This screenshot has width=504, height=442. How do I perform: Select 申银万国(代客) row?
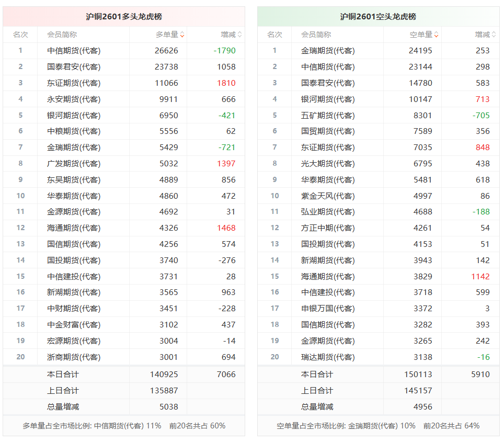(x=379, y=309)
